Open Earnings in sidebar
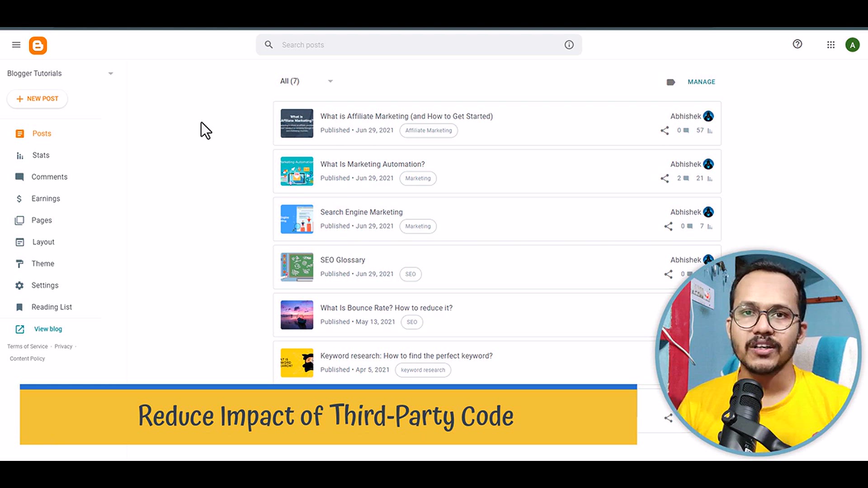The width and height of the screenshot is (868, 488). click(x=45, y=198)
